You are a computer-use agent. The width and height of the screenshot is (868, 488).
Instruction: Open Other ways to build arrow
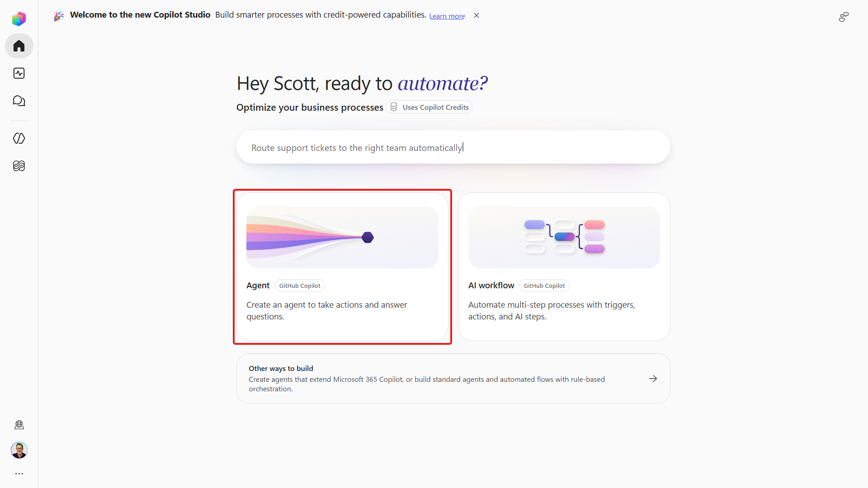tap(653, 379)
